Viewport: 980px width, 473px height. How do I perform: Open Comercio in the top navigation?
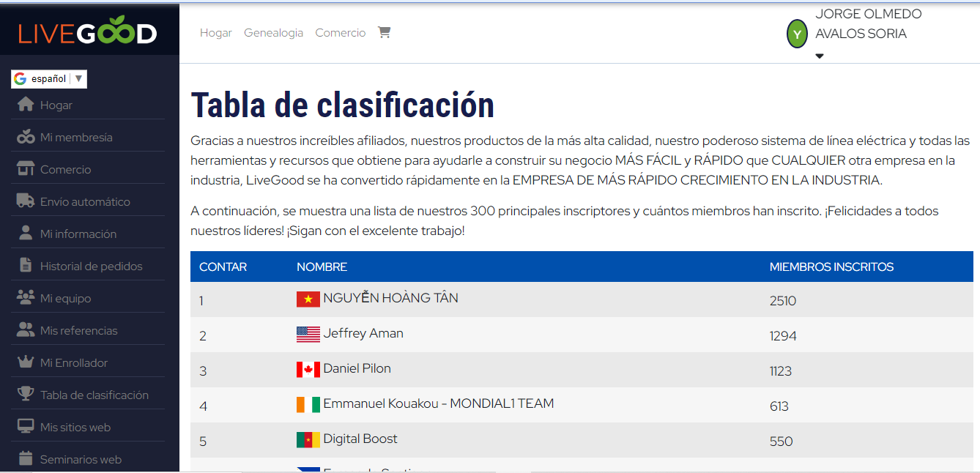pyautogui.click(x=341, y=33)
